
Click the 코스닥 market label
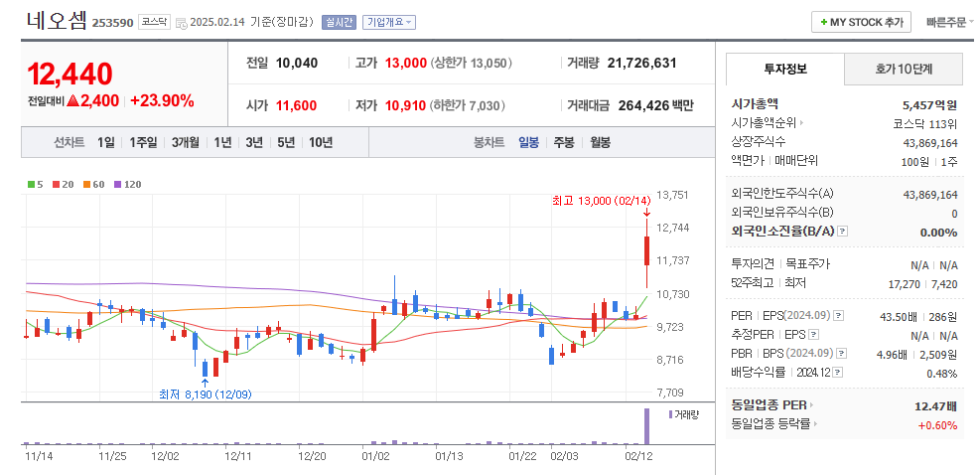(x=153, y=22)
